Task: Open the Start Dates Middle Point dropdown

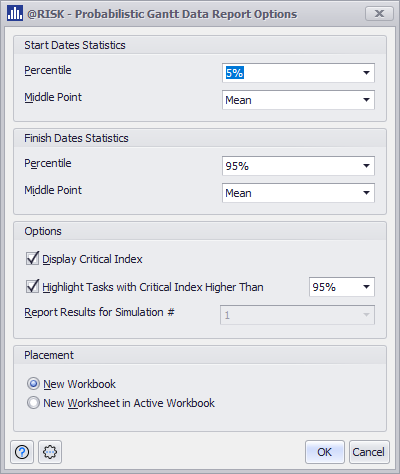Action: (x=298, y=100)
